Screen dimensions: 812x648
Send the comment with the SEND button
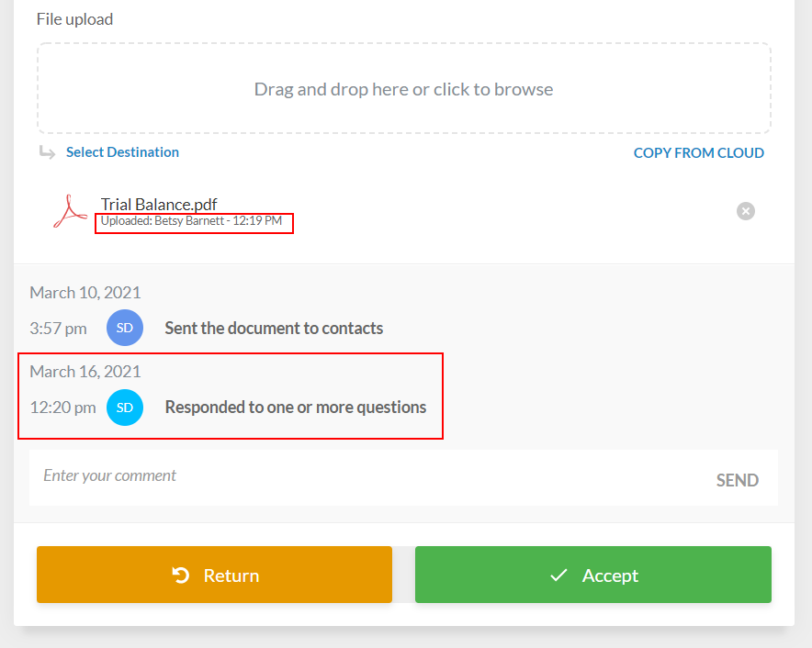pyautogui.click(x=737, y=480)
